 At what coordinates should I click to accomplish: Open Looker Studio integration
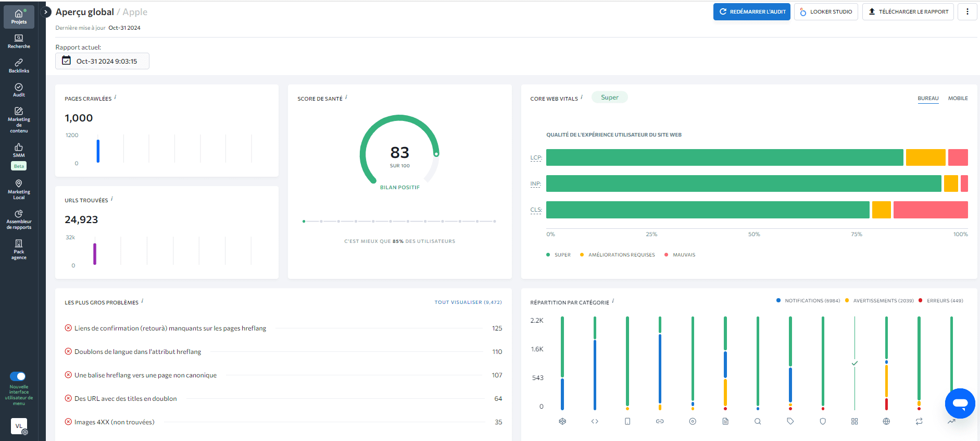(826, 11)
